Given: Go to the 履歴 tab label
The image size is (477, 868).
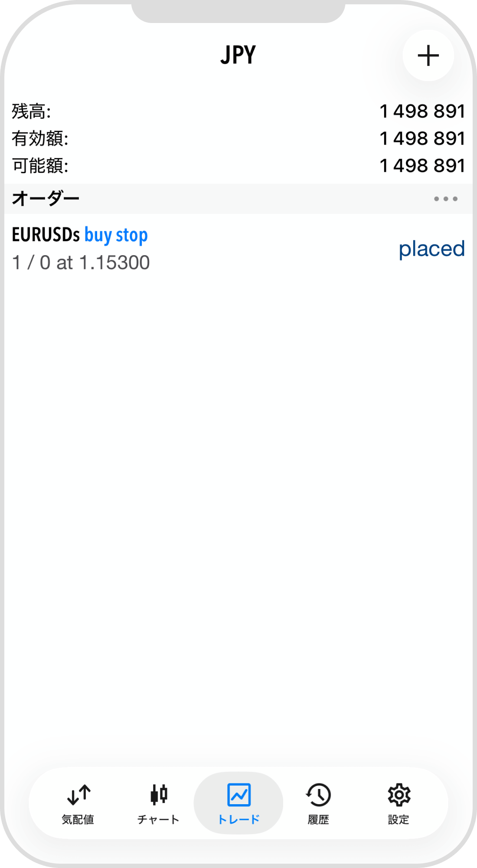Looking at the screenshot, I should pos(319,819).
